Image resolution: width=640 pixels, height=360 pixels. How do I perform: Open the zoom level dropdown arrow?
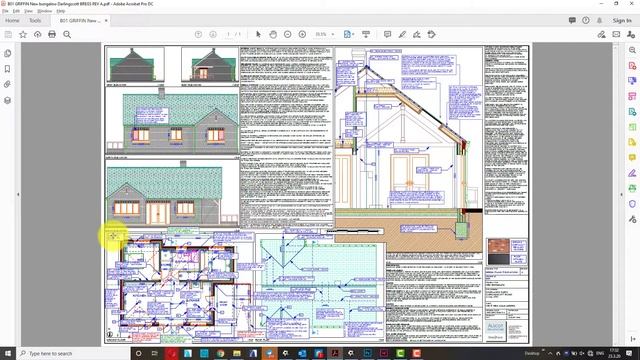[x=333, y=35]
